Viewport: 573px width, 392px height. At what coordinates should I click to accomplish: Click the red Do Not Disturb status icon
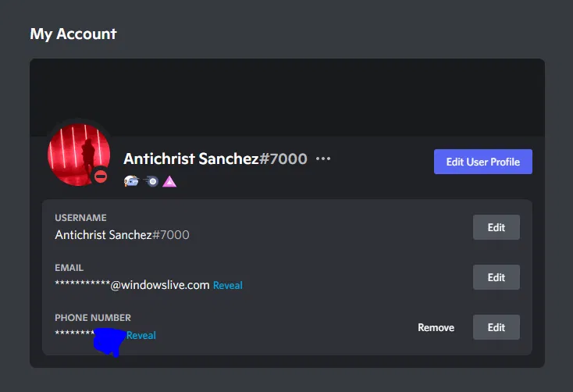[101, 176]
